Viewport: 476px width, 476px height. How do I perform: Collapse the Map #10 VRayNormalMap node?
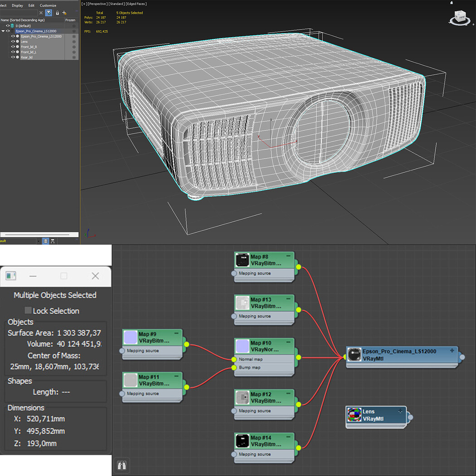coord(288,342)
